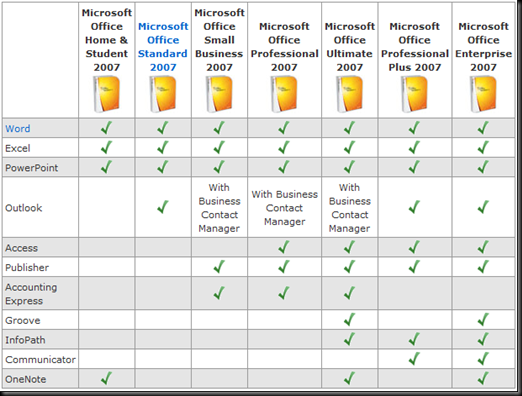Click the Groove checkmark under Enterprise
Image resolution: width=522 pixels, height=396 pixels.
tap(483, 319)
